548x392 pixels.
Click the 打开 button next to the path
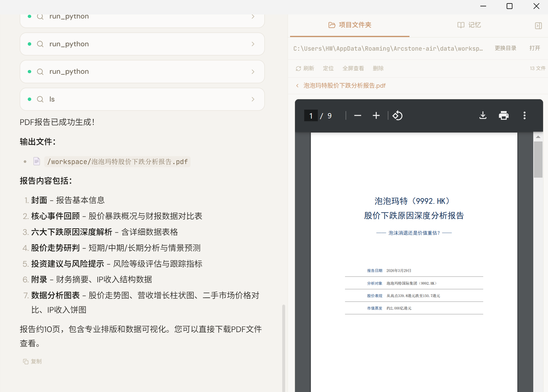(534, 48)
